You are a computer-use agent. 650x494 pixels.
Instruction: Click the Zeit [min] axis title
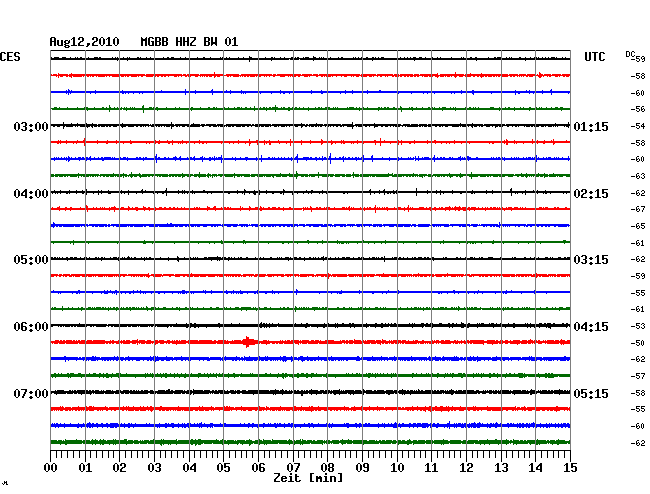click(308, 478)
